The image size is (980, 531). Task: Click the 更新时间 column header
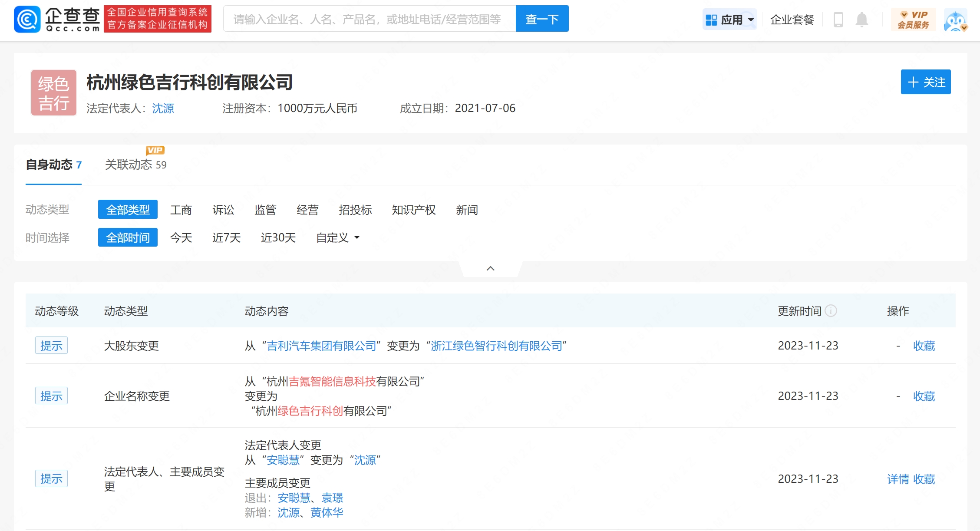799,311
